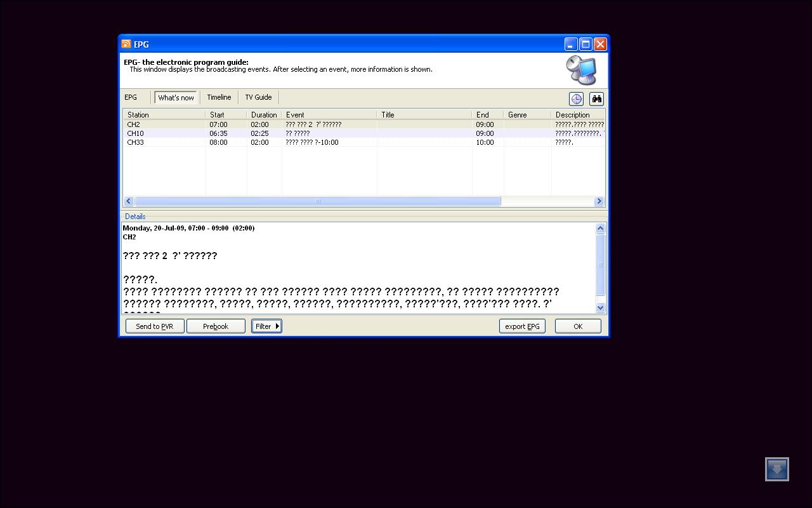
Task: Click the orange EPG title bar icon
Action: click(126, 44)
